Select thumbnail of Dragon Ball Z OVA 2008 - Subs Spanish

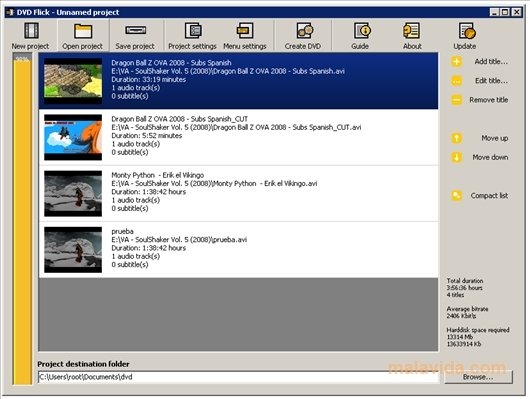[x=73, y=81]
